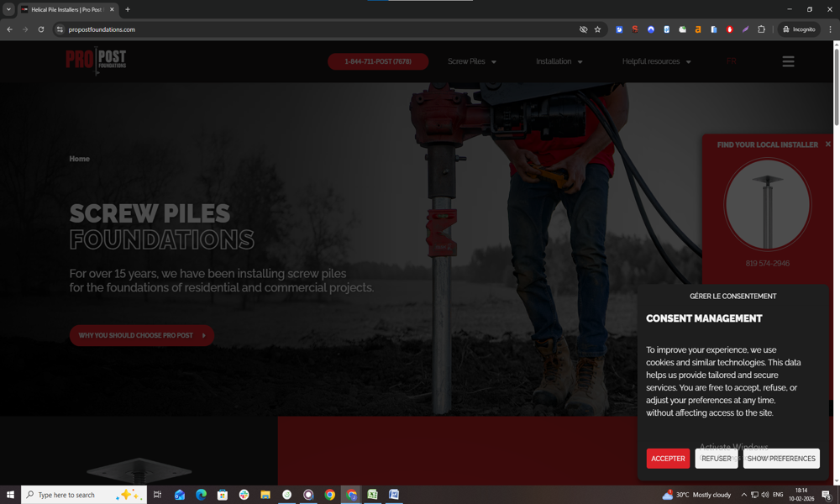Open Microsoft Edge from the taskbar
The height and width of the screenshot is (504, 840).
pos(201,495)
